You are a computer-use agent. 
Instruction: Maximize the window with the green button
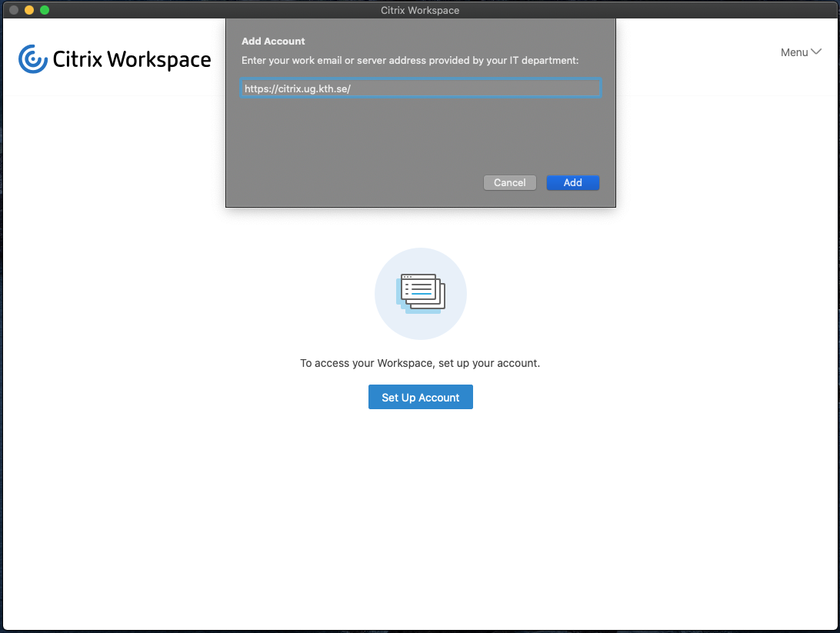45,10
